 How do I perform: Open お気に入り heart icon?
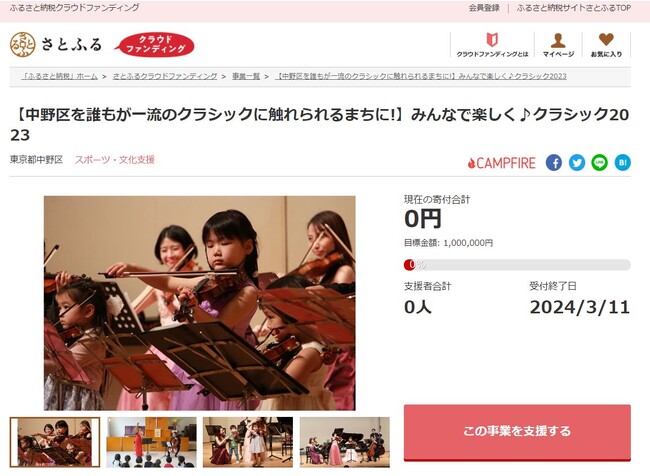point(606,40)
